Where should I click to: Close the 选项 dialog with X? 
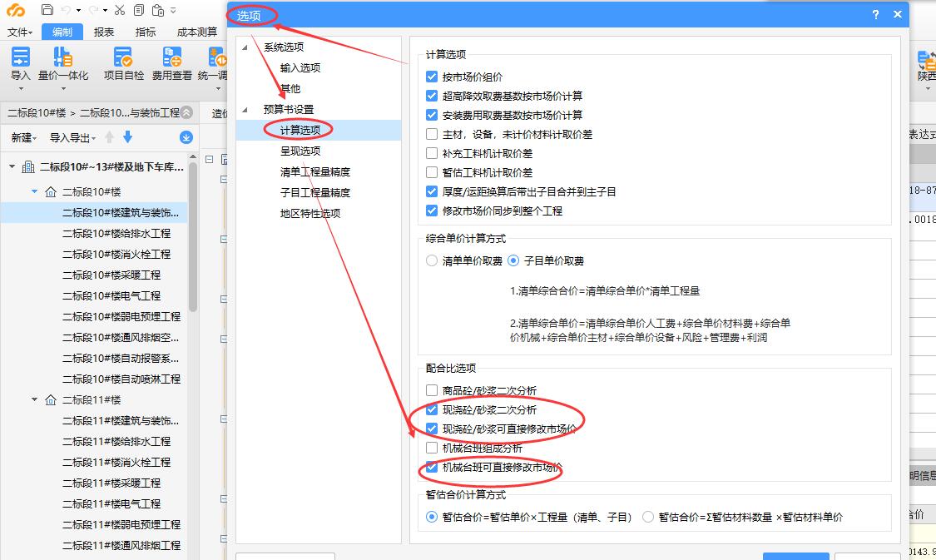pyautogui.click(x=897, y=14)
